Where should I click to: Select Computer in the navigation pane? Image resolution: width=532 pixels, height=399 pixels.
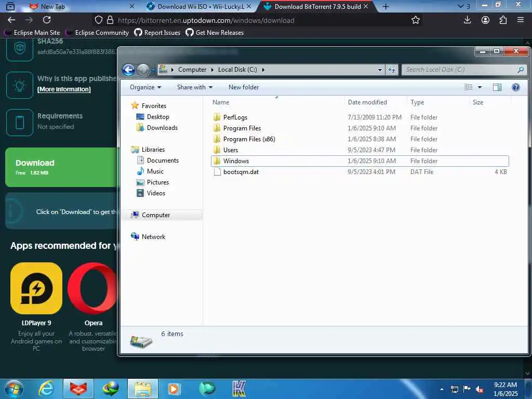click(156, 215)
